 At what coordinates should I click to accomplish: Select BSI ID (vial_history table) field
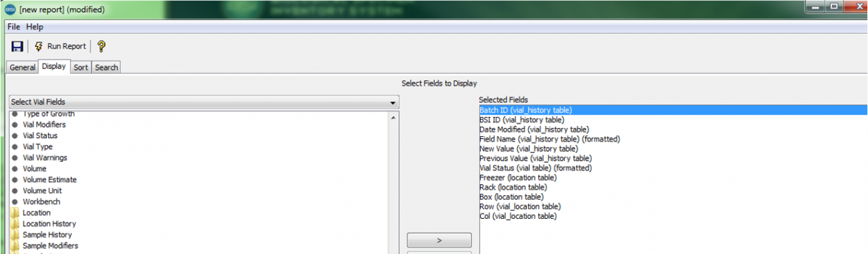[521, 120]
